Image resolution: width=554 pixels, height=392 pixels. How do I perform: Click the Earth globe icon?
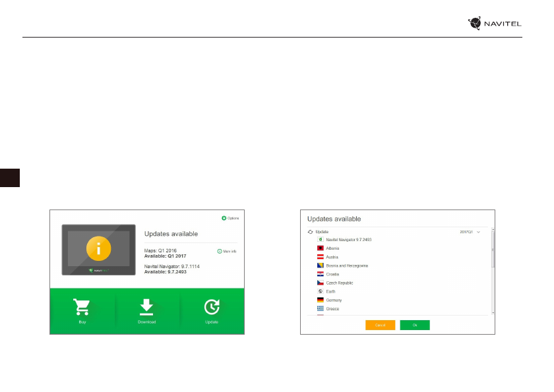pos(320,291)
